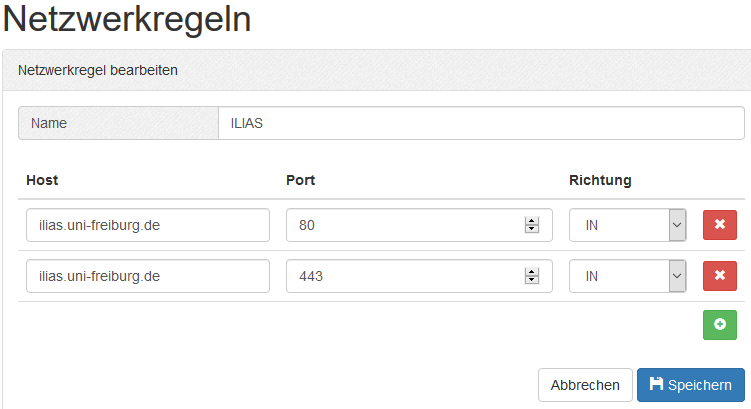Click the Speichern save button
The image size is (751, 409).
(x=690, y=385)
